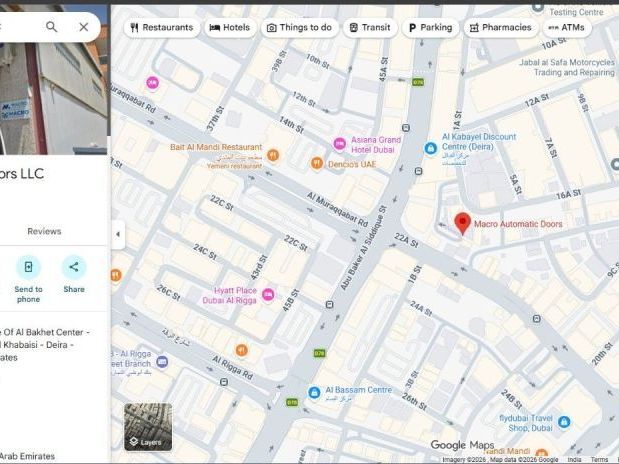Open the Layers satellite thumbnail
The height and width of the screenshot is (464, 619).
(x=148, y=427)
